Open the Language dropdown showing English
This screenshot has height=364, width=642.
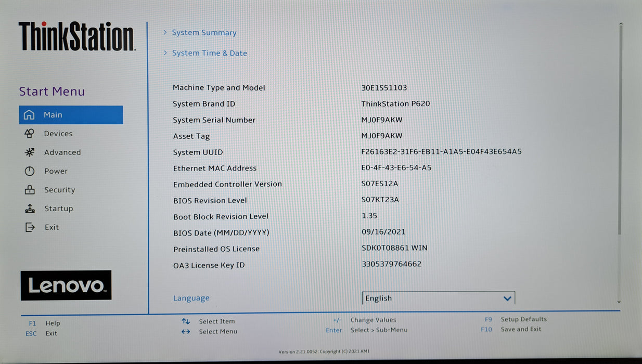[x=438, y=298]
